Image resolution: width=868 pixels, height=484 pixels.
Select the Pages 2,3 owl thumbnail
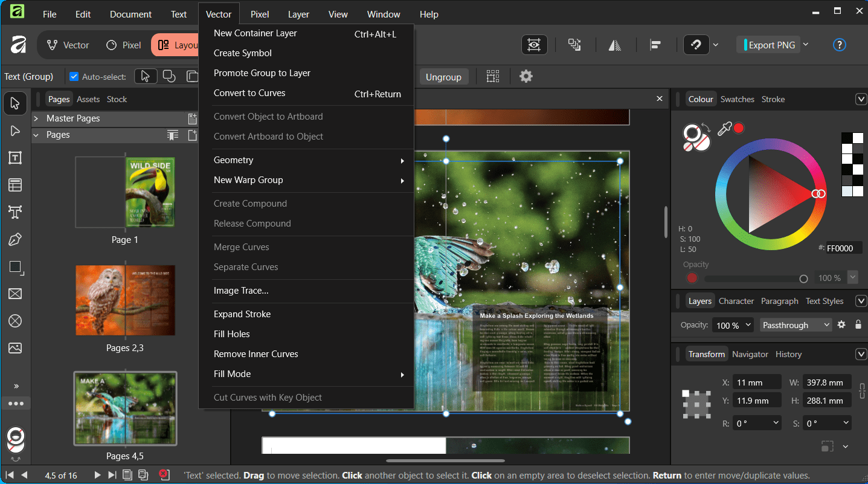125,300
